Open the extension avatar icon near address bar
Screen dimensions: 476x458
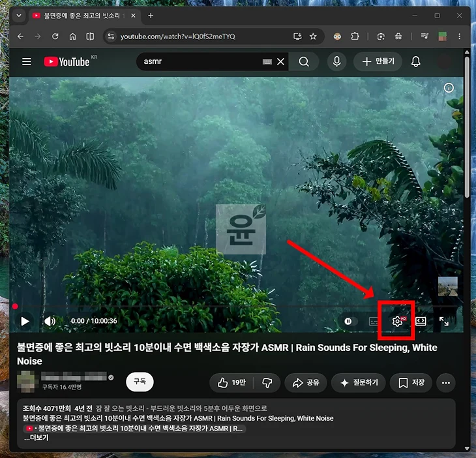click(x=337, y=37)
